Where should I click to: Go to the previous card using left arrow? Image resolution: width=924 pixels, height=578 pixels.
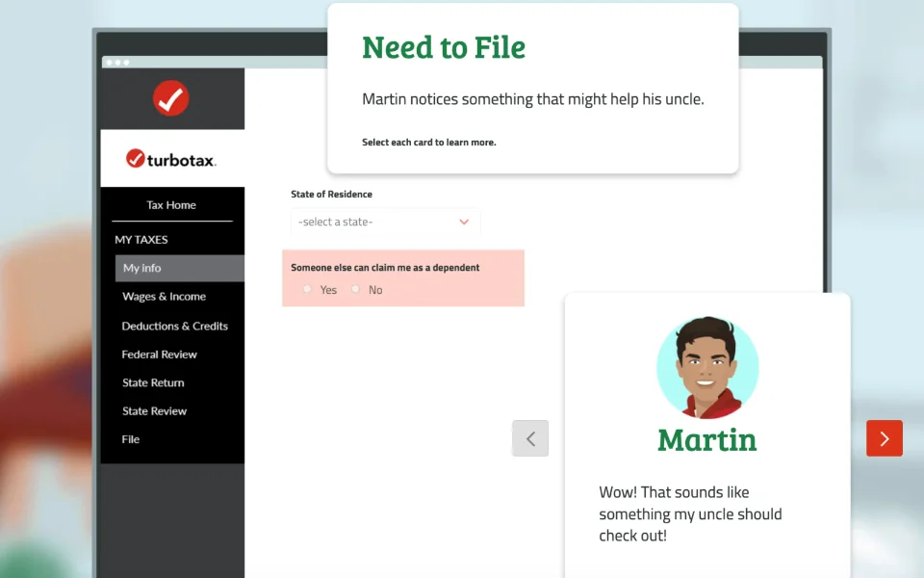(530, 438)
